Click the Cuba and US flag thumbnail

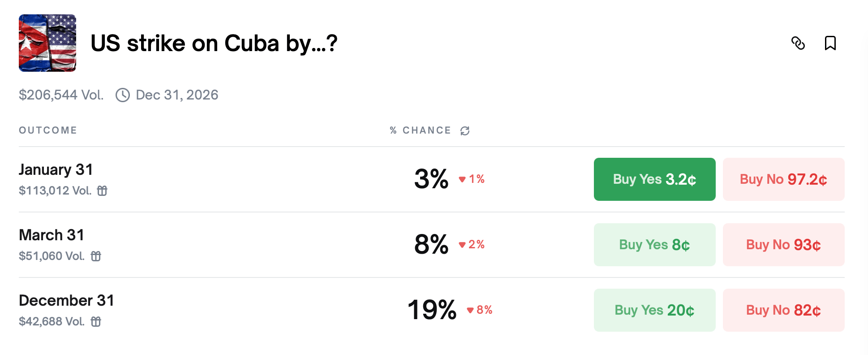[47, 43]
